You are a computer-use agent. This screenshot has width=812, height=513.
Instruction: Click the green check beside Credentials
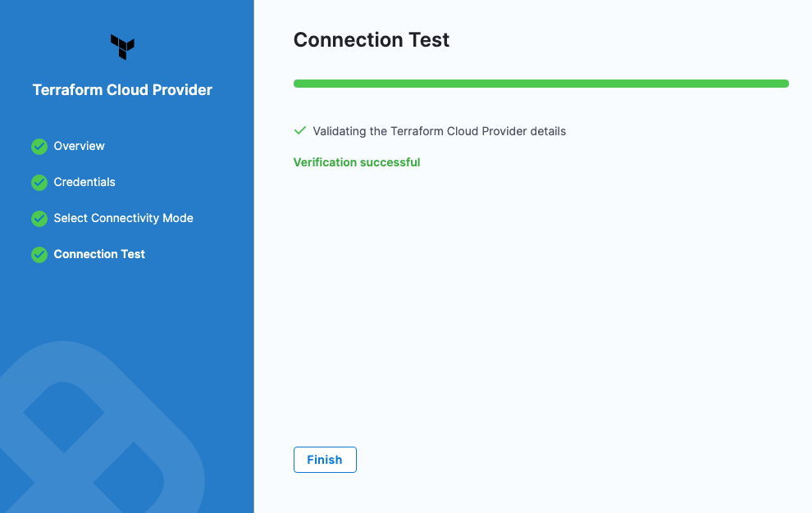39,183
